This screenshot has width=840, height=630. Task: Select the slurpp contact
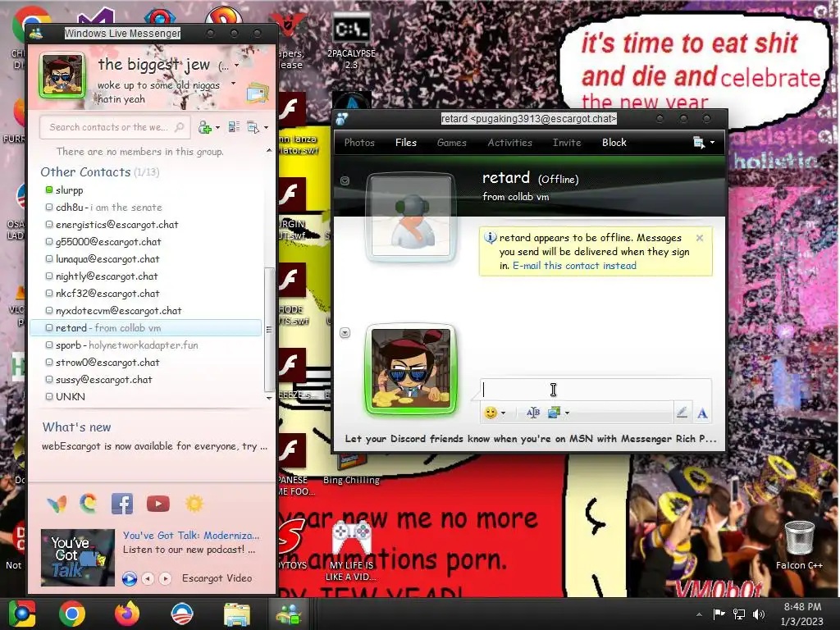[x=146, y=190]
